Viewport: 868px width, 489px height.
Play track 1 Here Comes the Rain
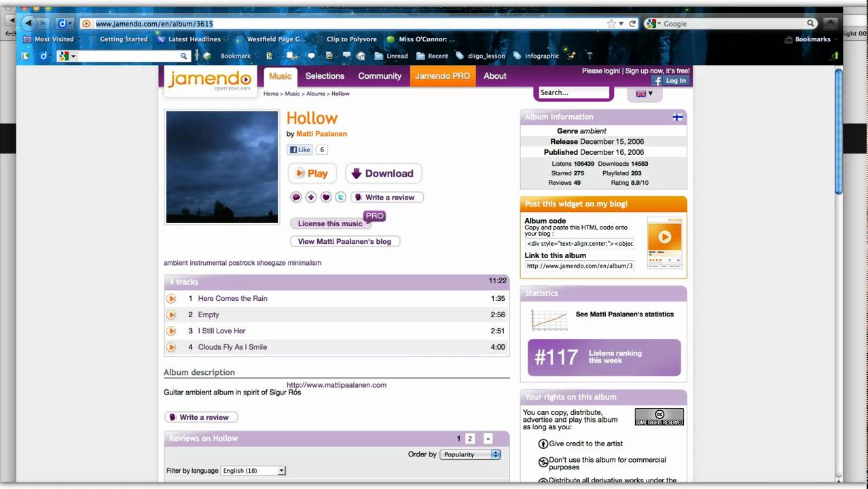point(171,298)
